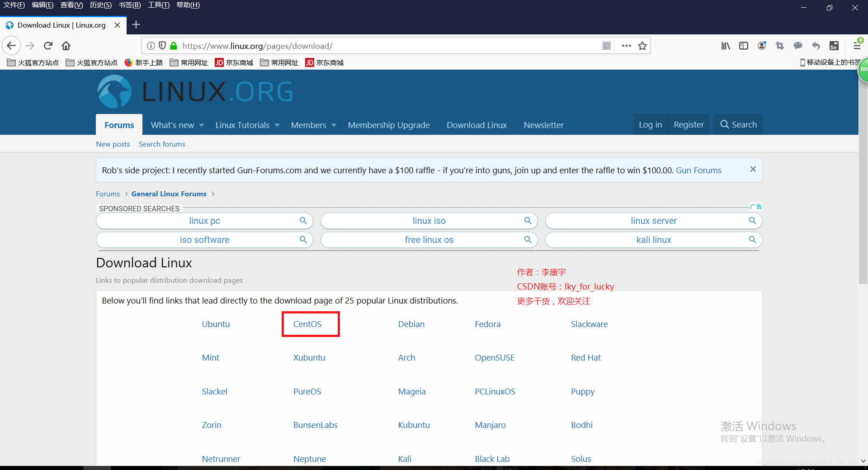This screenshot has width=868, height=470.
Task: Open the Kali download link
Action: click(405, 459)
